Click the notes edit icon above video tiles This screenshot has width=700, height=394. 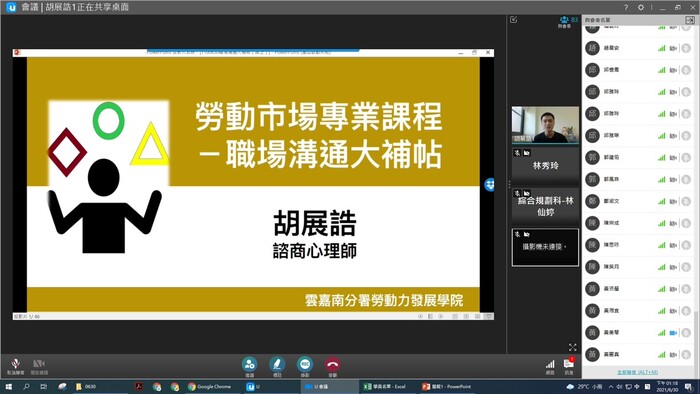click(514, 20)
